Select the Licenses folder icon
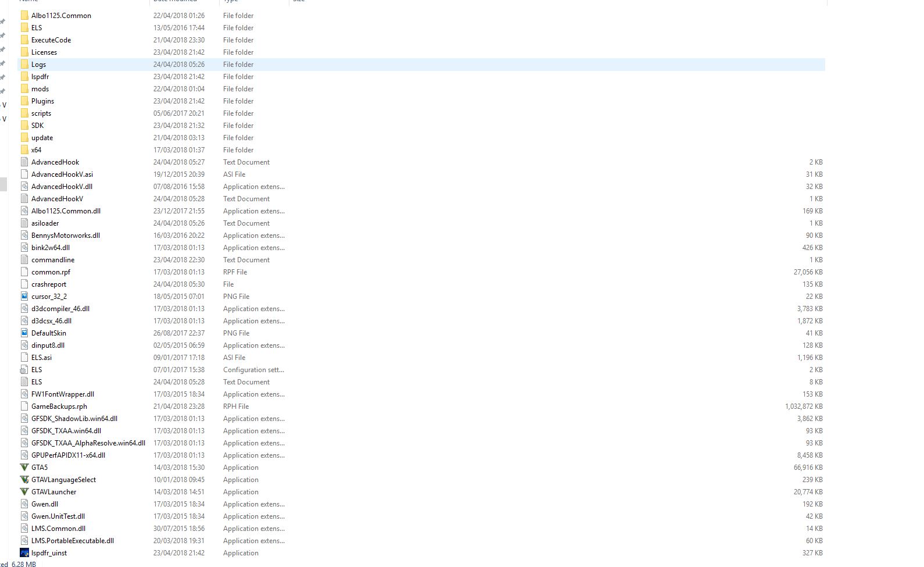924x567 pixels. point(24,52)
